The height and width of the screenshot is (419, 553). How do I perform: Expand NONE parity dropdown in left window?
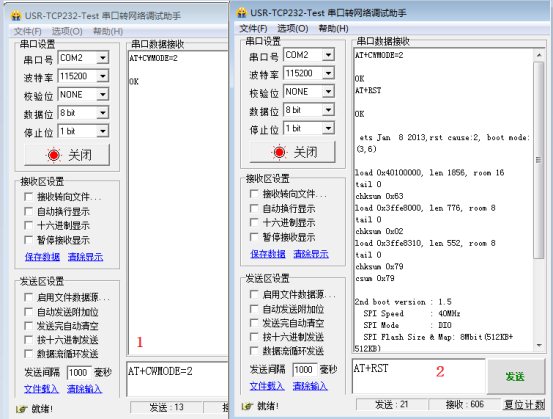coord(103,95)
